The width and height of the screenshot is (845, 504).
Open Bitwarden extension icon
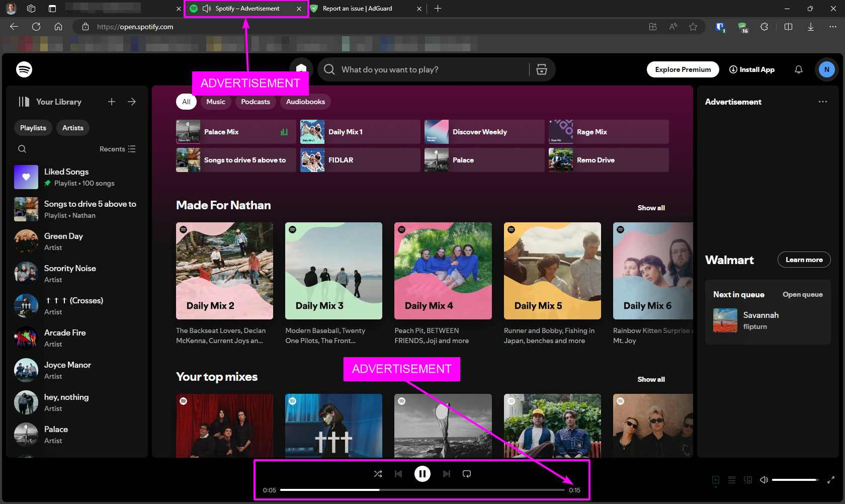pos(720,27)
